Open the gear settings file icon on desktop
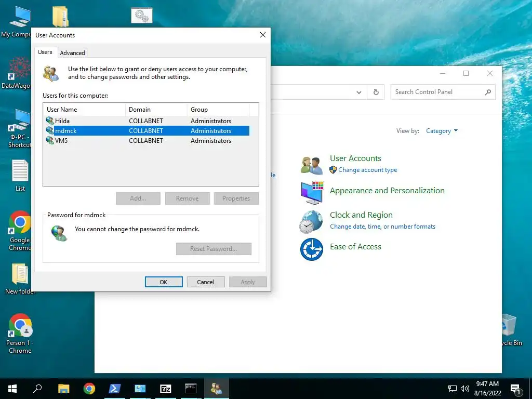The height and width of the screenshot is (399, 532). pyautogui.click(x=142, y=16)
